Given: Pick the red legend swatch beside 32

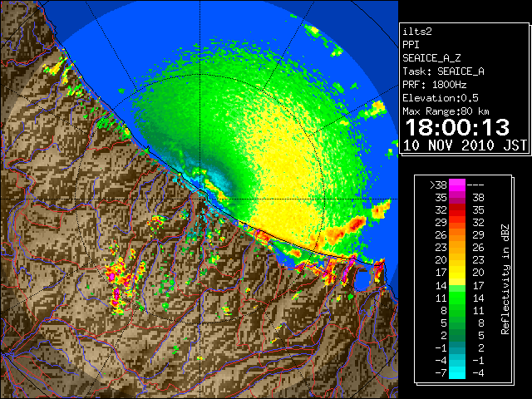Looking at the screenshot, I should coord(457,210).
